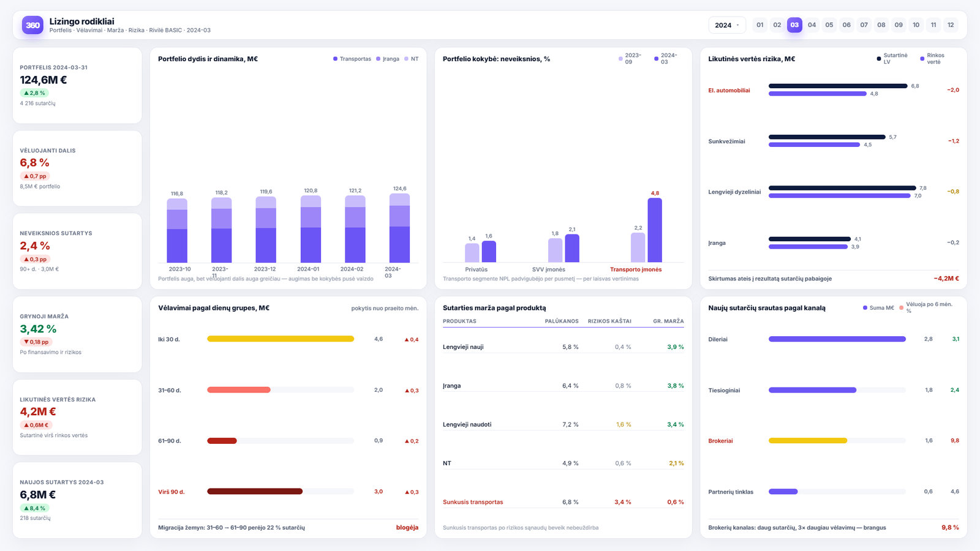Toggle Transportas legend item
Viewport: 980px width, 551px height.
(x=352, y=59)
